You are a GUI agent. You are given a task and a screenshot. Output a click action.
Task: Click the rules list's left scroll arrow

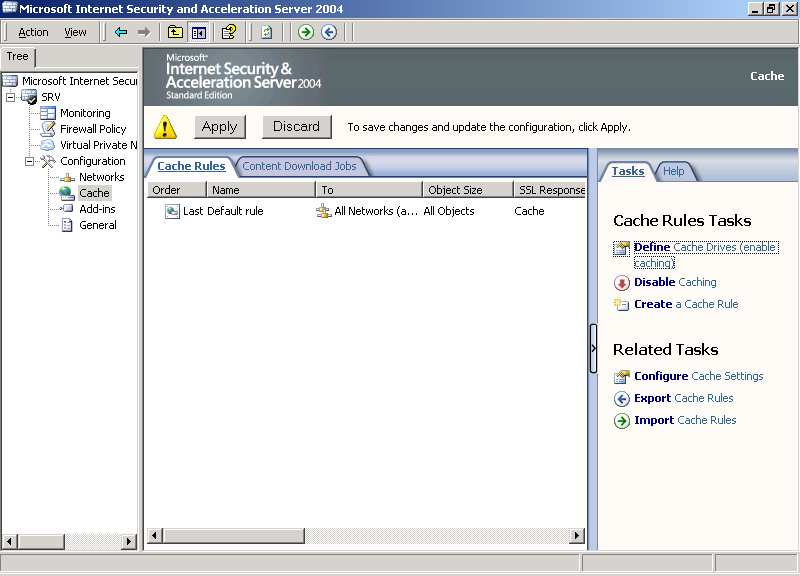(x=155, y=536)
